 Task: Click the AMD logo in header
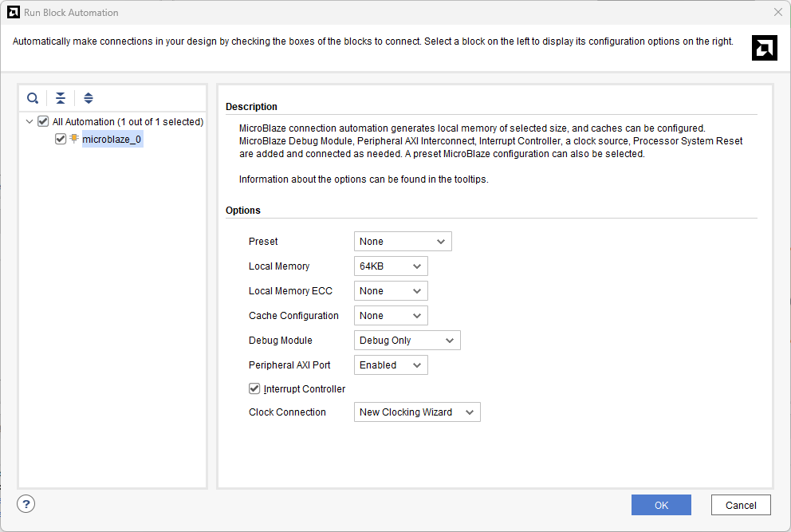click(x=764, y=48)
